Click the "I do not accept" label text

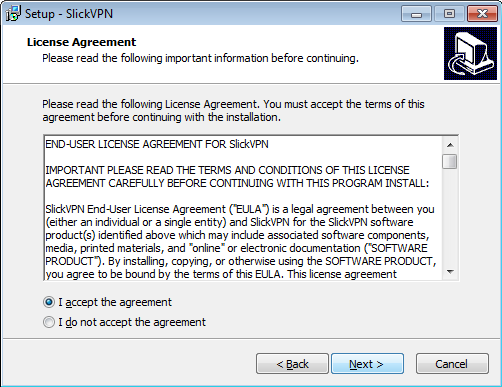132,322
